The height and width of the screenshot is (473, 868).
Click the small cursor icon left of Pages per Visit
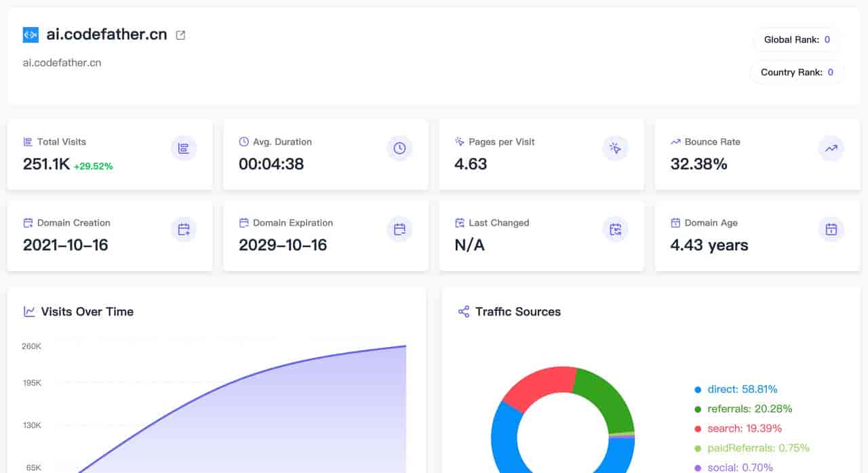pyautogui.click(x=459, y=142)
